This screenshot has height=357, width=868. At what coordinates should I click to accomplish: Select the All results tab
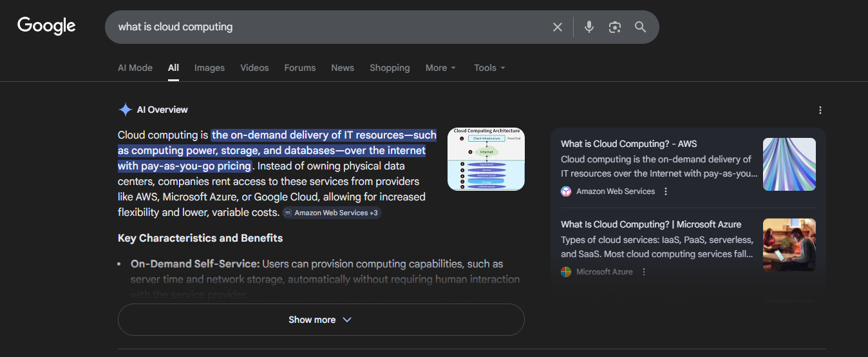(x=173, y=68)
